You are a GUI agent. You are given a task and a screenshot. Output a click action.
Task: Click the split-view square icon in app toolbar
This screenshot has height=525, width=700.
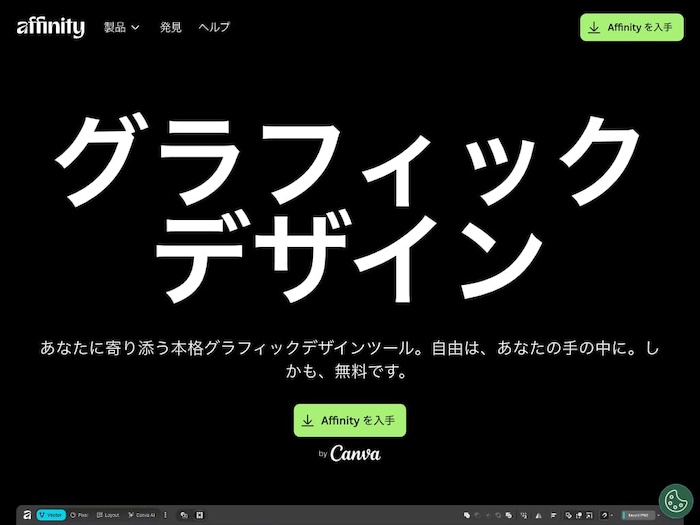[200, 515]
